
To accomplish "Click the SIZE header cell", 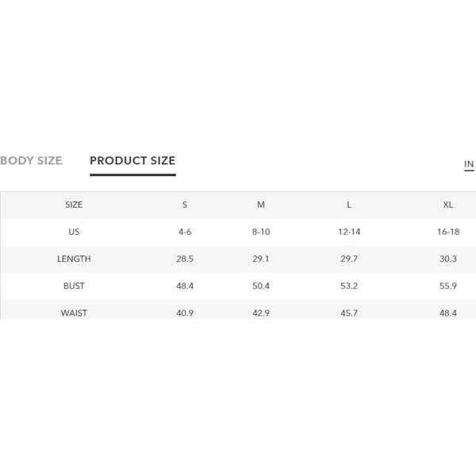I will (x=74, y=205).
